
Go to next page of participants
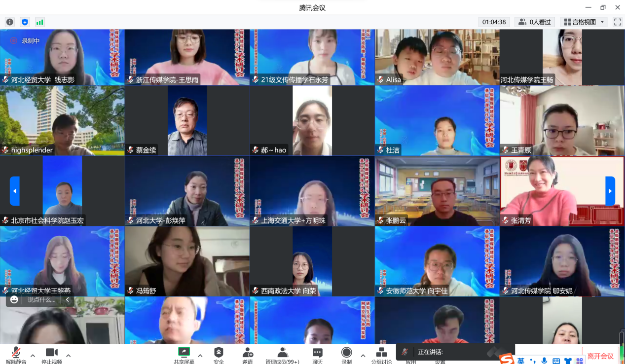click(610, 191)
